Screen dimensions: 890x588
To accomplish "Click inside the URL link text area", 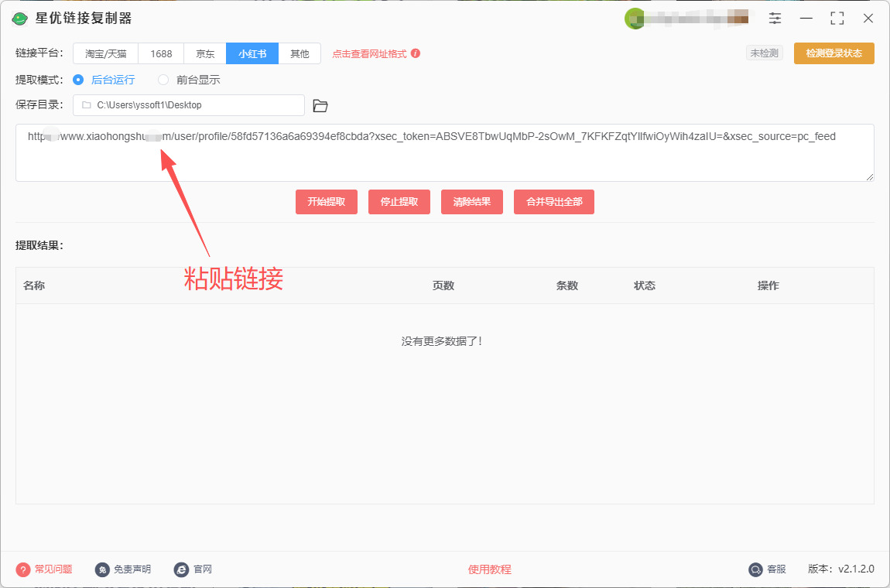I will (444, 152).
